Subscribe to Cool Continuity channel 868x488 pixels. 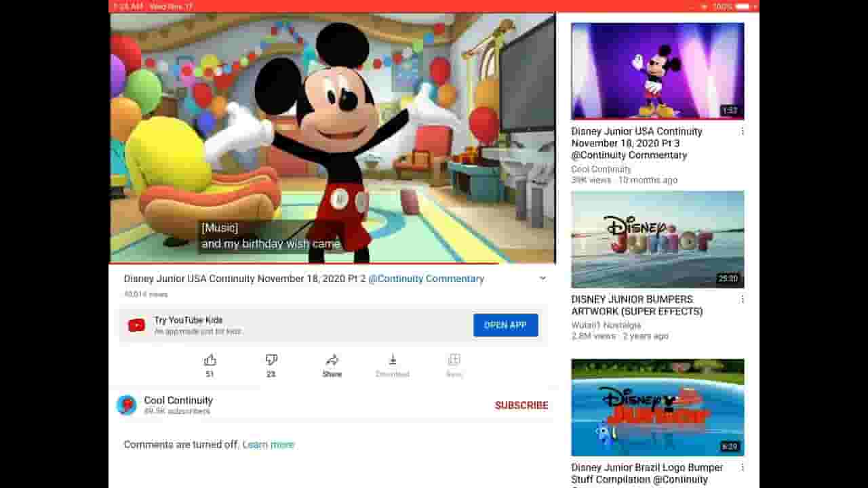pyautogui.click(x=521, y=405)
